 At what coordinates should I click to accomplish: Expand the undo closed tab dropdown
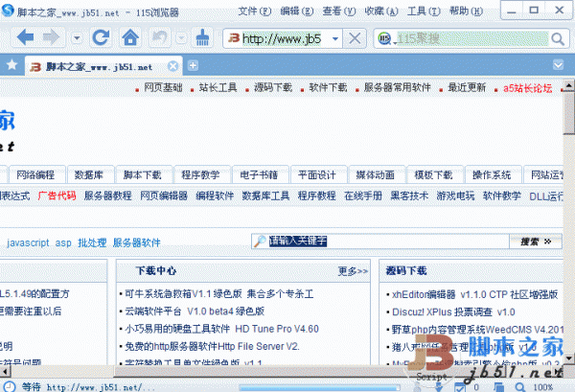point(181,37)
